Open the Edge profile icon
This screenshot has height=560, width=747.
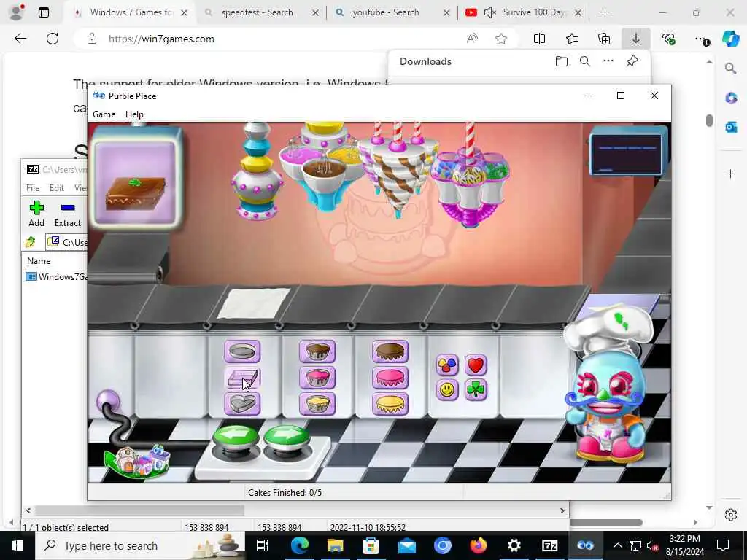[17, 12]
